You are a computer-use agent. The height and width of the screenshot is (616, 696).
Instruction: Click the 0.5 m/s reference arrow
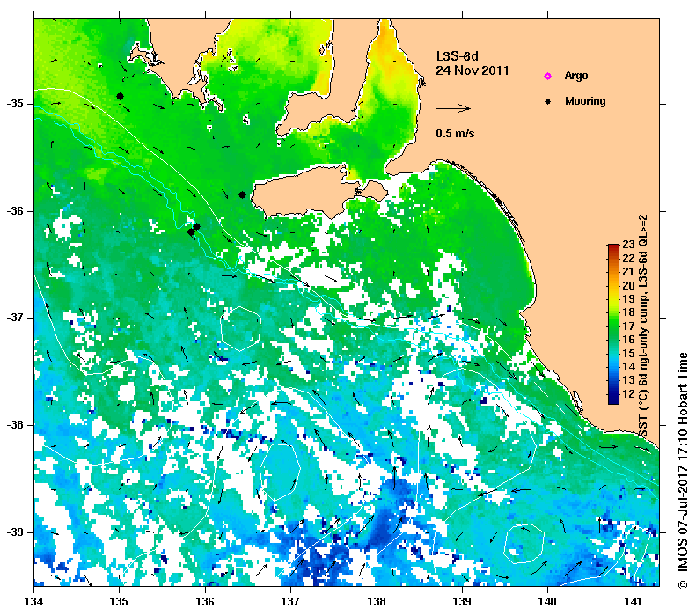tap(453, 108)
